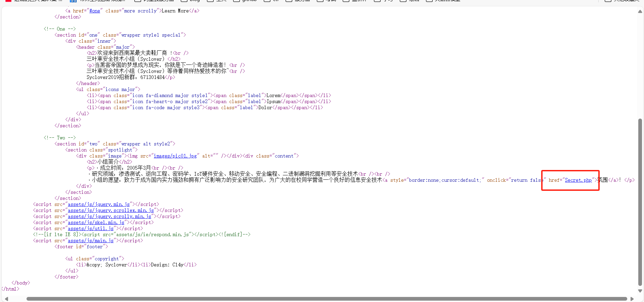
Task: Open assets/js/main.js script link
Action: pyautogui.click(x=91, y=241)
